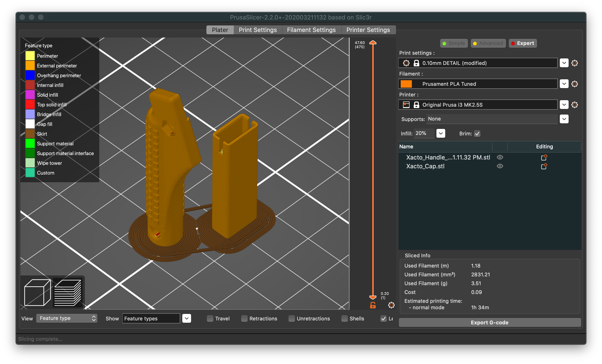Open the Infill percentage dropdown
Viewport: 602px width, 364px height.
441,134
